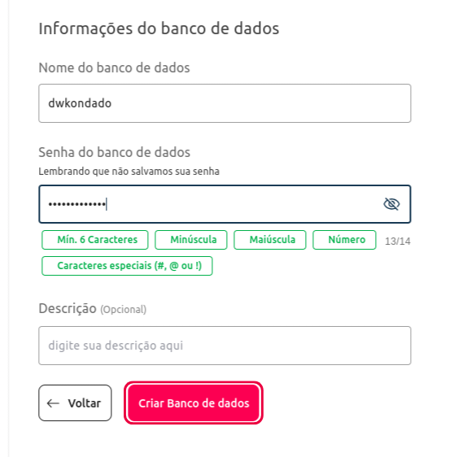The height and width of the screenshot is (457, 476).
Task: Select the Maiúscula requirement chip
Action: (270, 240)
